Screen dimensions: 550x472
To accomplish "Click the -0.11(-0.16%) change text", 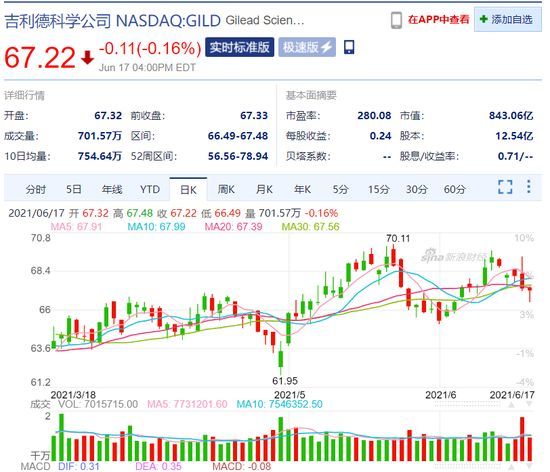I will pos(150,48).
